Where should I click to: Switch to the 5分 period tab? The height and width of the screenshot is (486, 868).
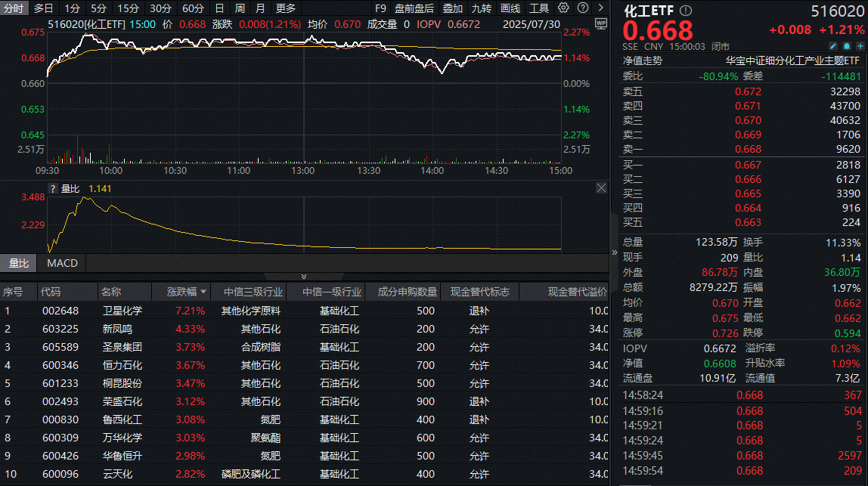tap(98, 8)
